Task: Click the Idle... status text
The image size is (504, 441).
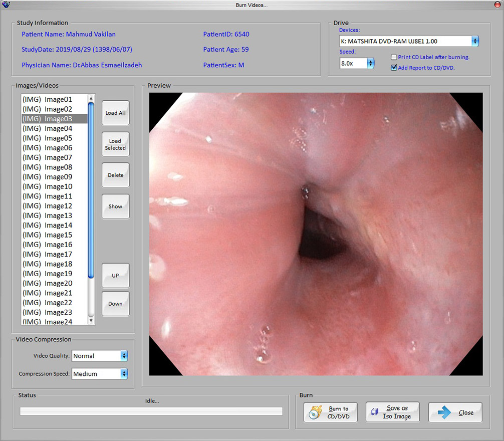Action: (x=152, y=401)
